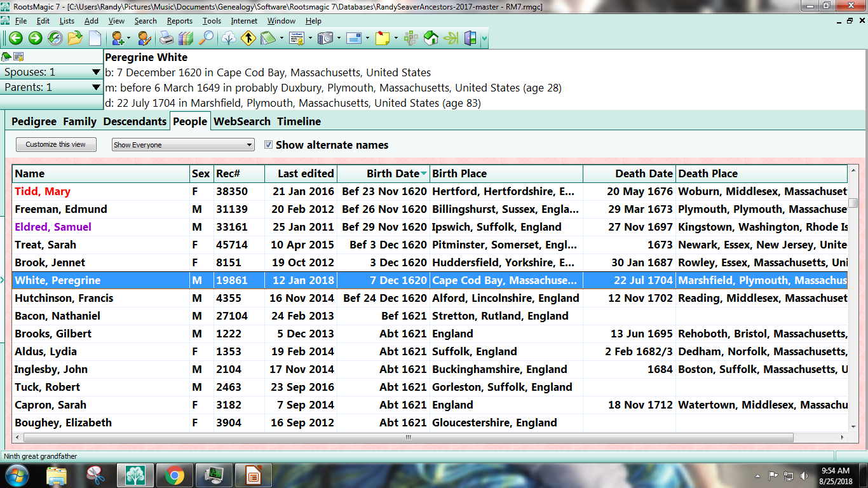The height and width of the screenshot is (488, 868).
Task: Click the green Forward arrow toolbar icon
Action: 36,38
